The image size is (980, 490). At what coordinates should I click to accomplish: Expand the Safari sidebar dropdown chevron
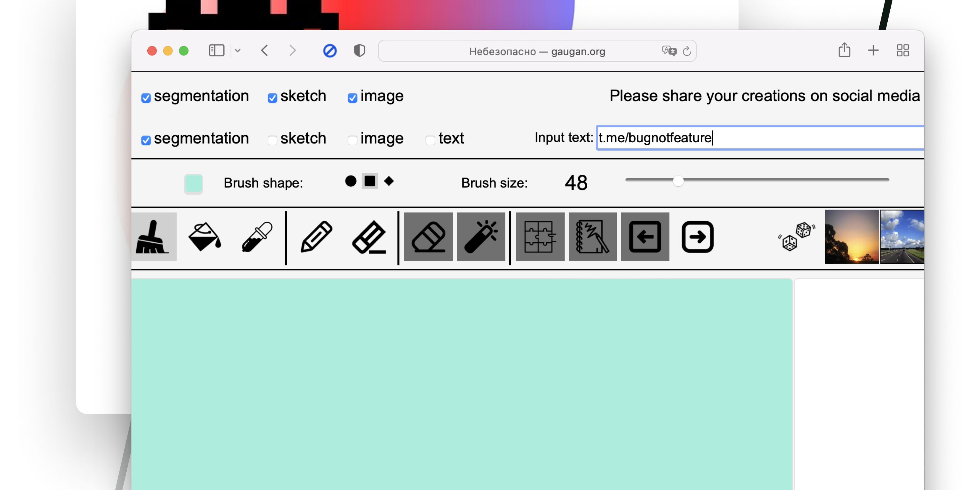coord(238,51)
